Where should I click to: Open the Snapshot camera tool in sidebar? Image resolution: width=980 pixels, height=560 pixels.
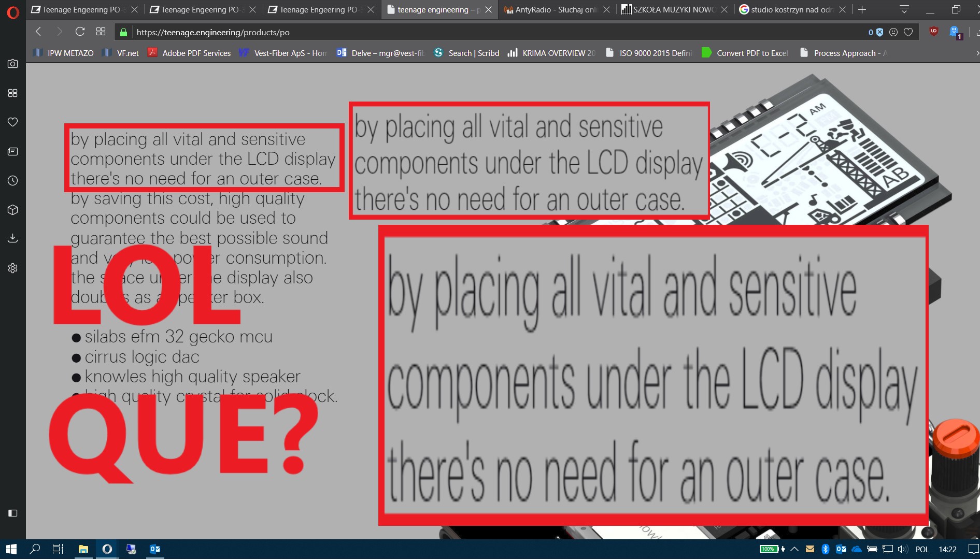(13, 64)
